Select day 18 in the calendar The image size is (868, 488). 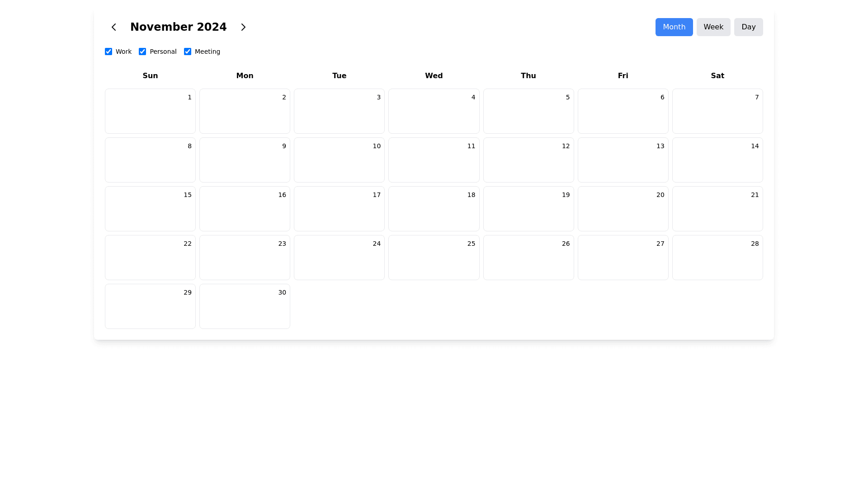pyautogui.click(x=434, y=209)
